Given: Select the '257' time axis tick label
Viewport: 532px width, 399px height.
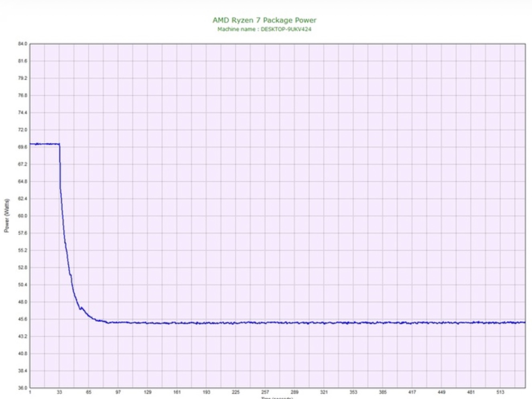Looking at the screenshot, I should point(265,392).
